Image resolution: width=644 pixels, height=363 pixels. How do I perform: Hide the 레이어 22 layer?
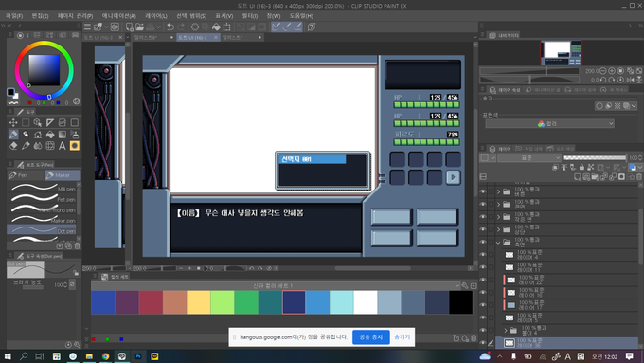click(x=483, y=280)
